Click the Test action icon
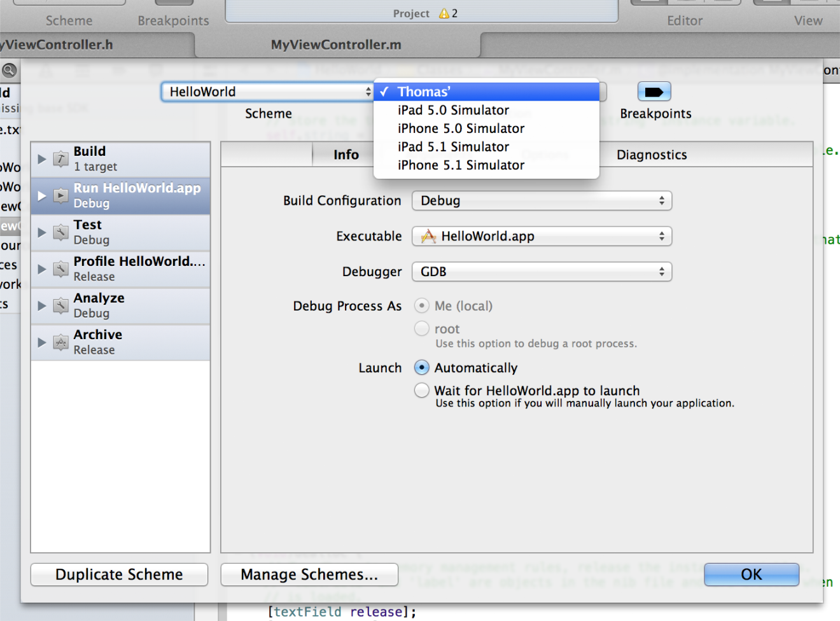Viewport: 840px width, 621px height. [60, 232]
